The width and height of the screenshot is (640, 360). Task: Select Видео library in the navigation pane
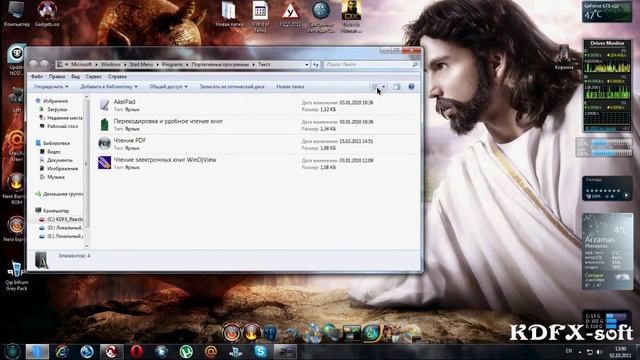click(x=54, y=151)
